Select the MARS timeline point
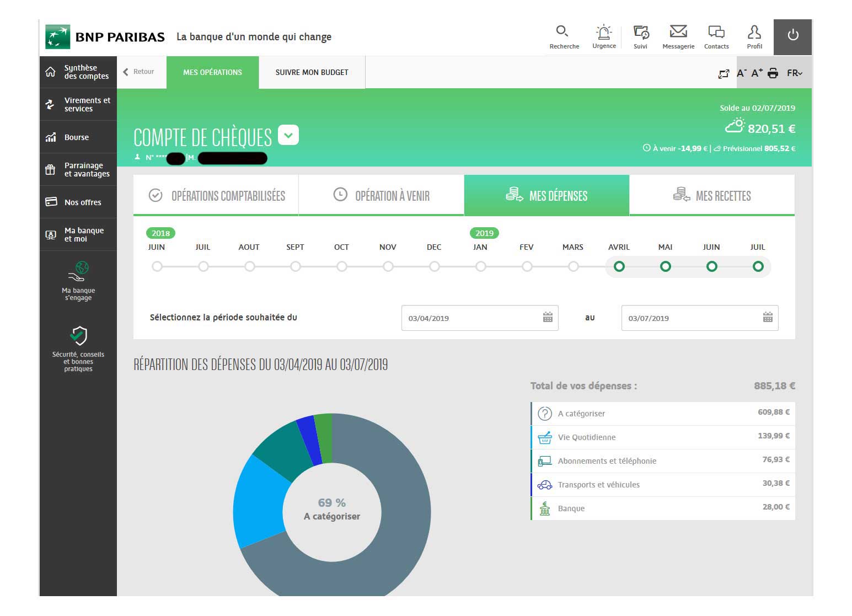This screenshot has height=616, width=852. (574, 266)
